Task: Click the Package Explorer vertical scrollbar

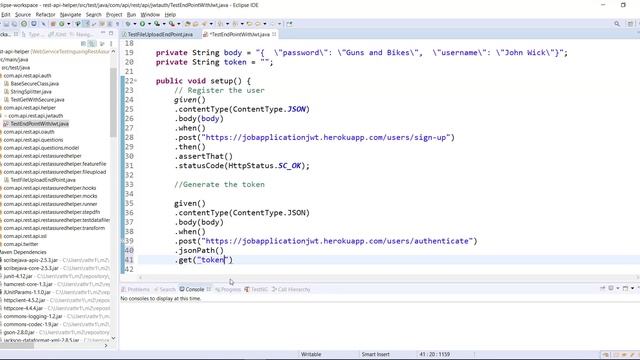Action: (113, 102)
